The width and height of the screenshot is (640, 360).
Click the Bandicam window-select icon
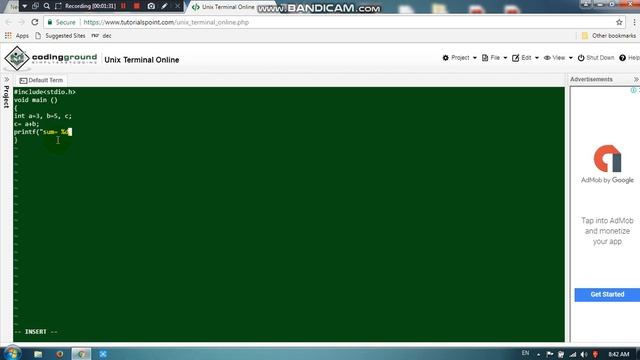(36, 6)
